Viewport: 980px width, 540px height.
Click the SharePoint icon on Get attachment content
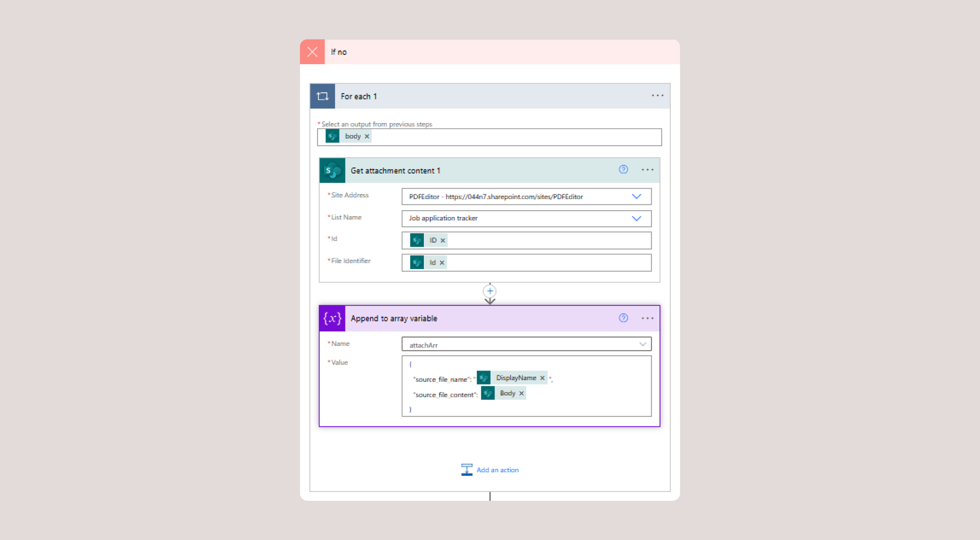click(x=332, y=171)
